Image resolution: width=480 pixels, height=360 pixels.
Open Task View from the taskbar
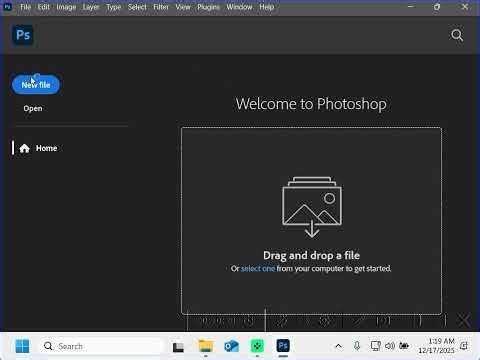click(x=178, y=347)
